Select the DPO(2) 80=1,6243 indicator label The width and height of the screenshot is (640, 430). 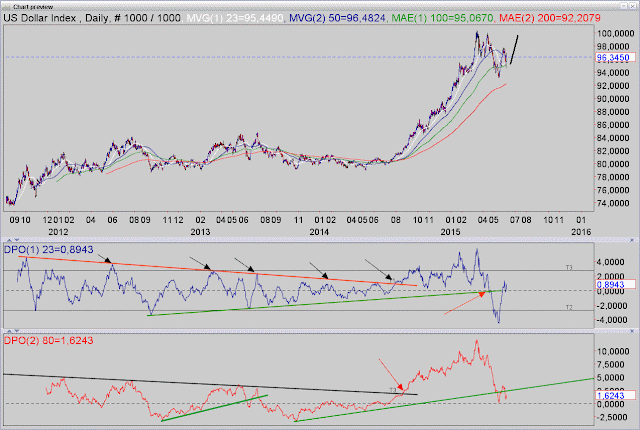click(x=49, y=340)
